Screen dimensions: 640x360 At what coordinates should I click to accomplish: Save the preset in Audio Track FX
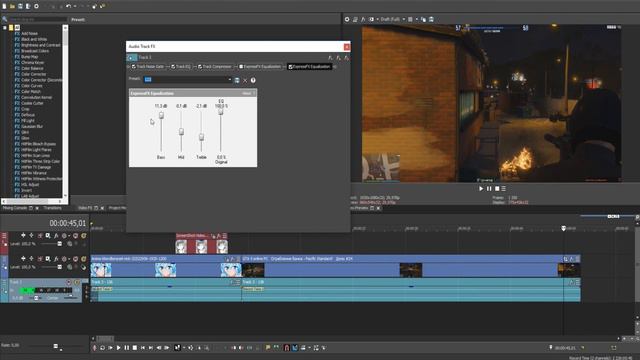point(237,80)
